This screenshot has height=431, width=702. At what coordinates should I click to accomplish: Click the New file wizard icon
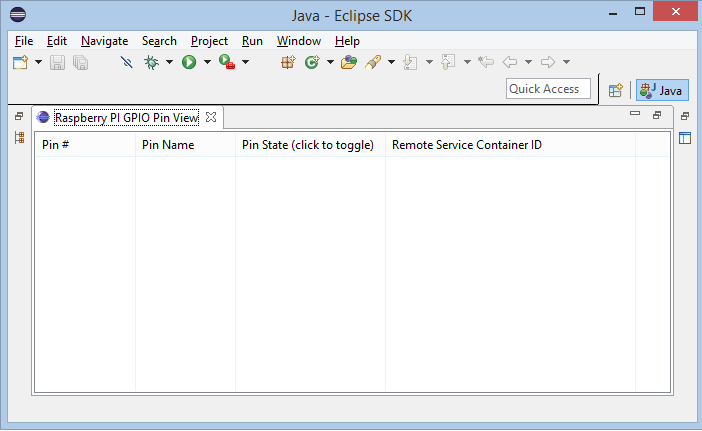[x=20, y=62]
